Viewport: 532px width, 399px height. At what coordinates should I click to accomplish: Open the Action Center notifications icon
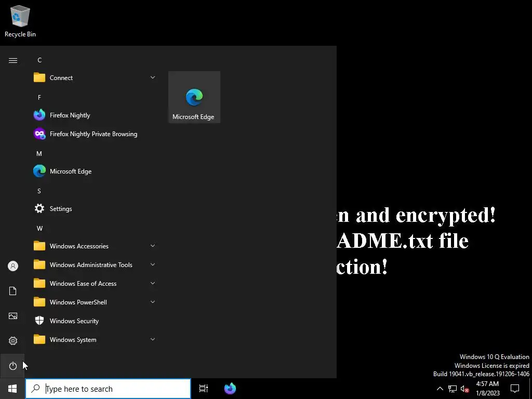[515, 389]
